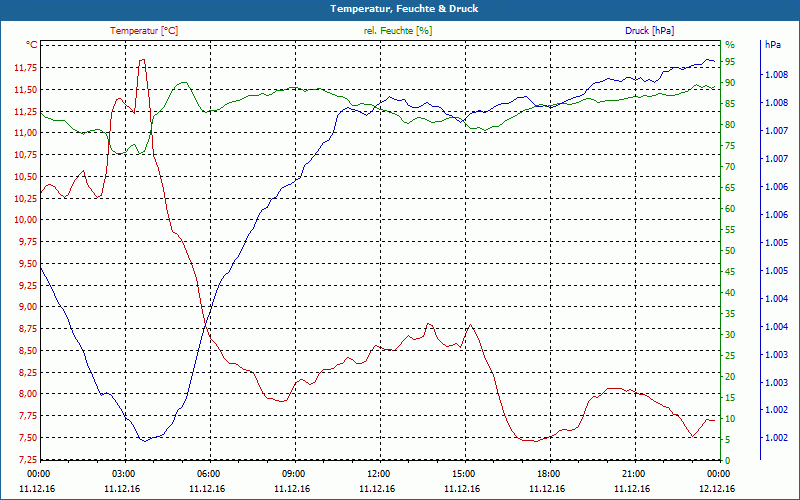Click temperature axis value 10,00
Screen dimensions: 800x500
tap(26, 220)
